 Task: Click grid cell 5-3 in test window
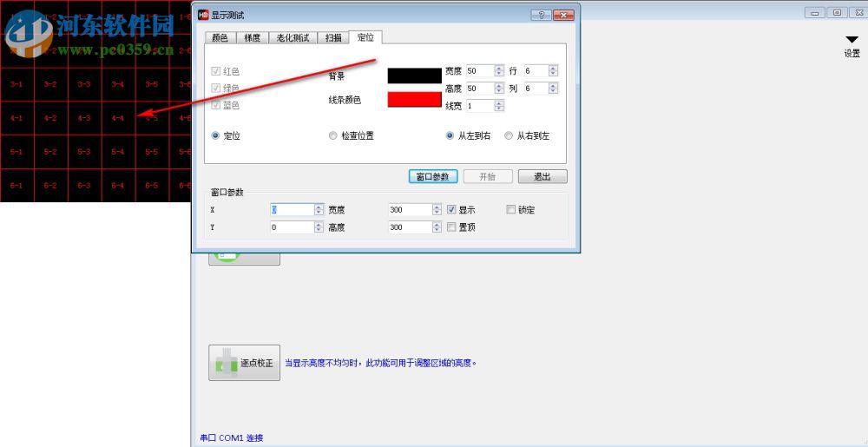[x=84, y=152]
